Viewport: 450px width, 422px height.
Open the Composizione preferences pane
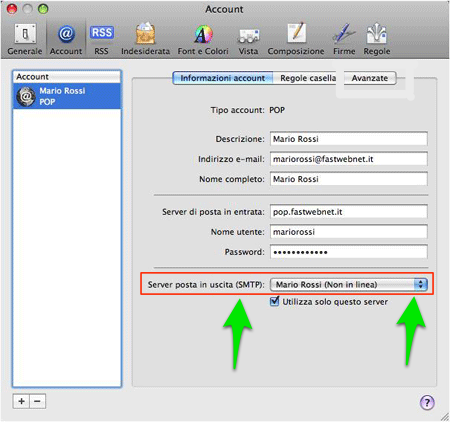pos(296,39)
